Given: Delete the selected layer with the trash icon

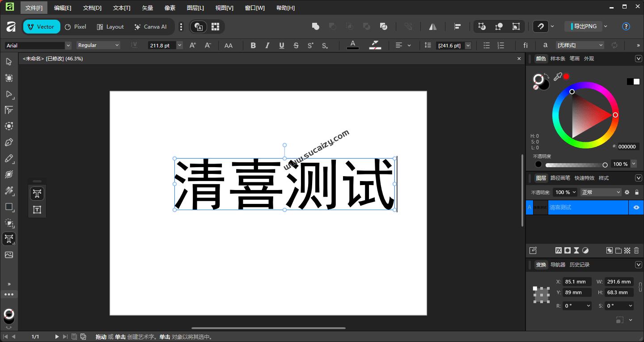Looking at the screenshot, I should coord(636,250).
